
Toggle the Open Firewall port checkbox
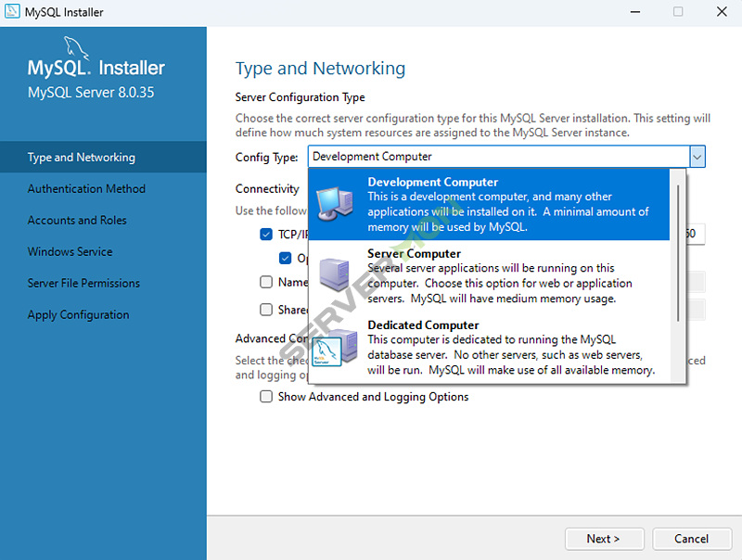coord(285,258)
